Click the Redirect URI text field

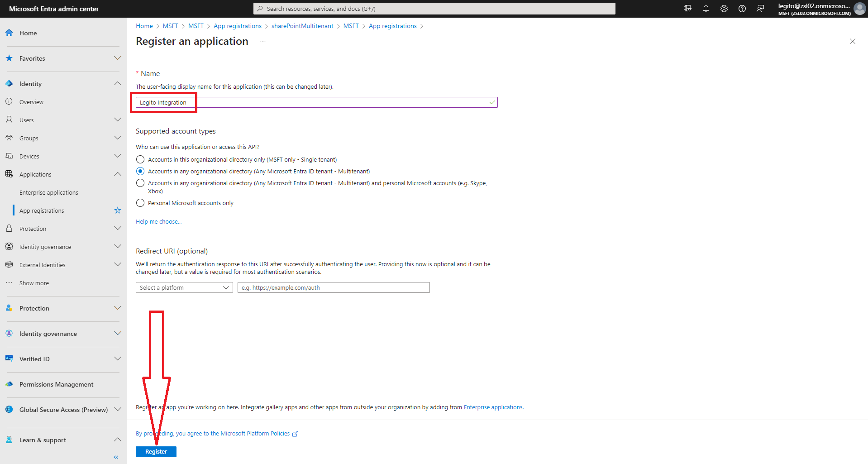point(334,287)
